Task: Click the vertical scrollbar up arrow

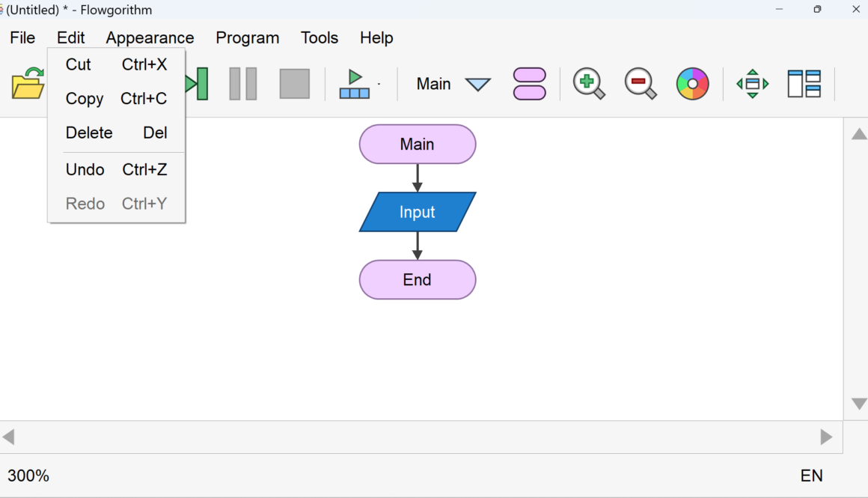Action: [859, 134]
